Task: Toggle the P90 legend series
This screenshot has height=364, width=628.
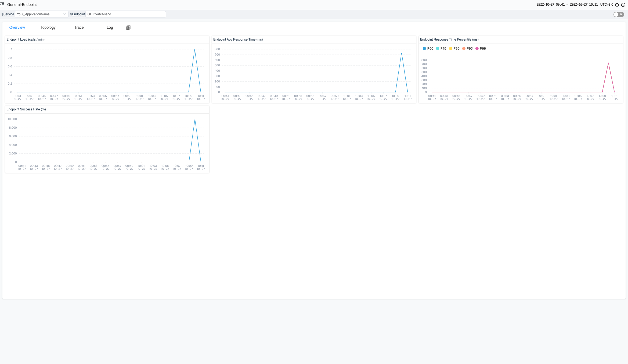Action: point(454,49)
